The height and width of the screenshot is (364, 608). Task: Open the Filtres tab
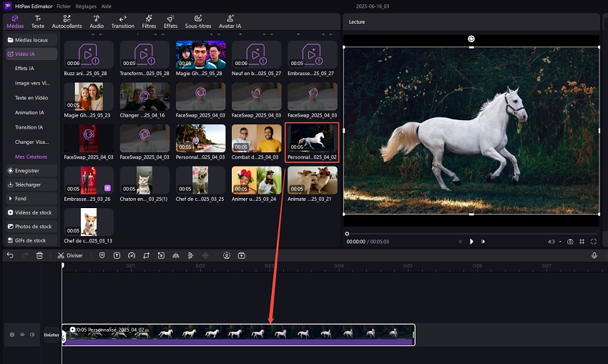pos(149,21)
